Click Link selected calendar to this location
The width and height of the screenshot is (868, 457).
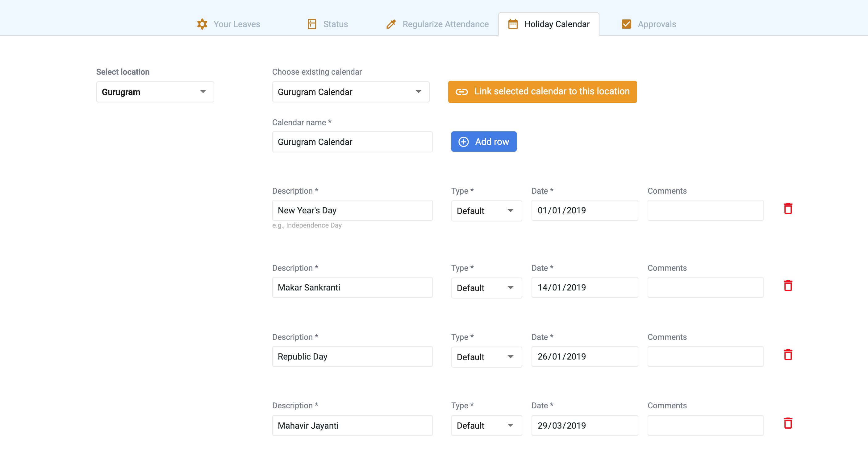(x=543, y=92)
